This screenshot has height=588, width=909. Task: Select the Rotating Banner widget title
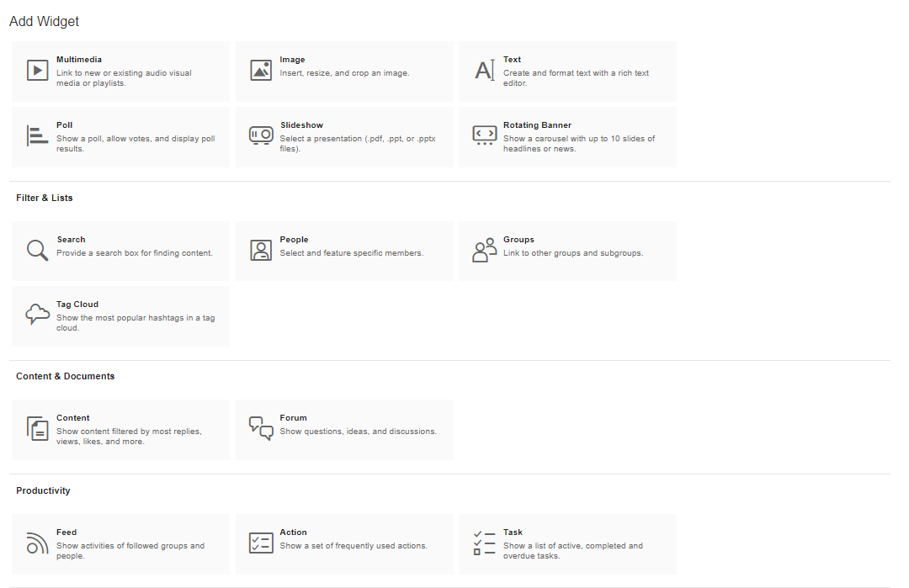537,125
